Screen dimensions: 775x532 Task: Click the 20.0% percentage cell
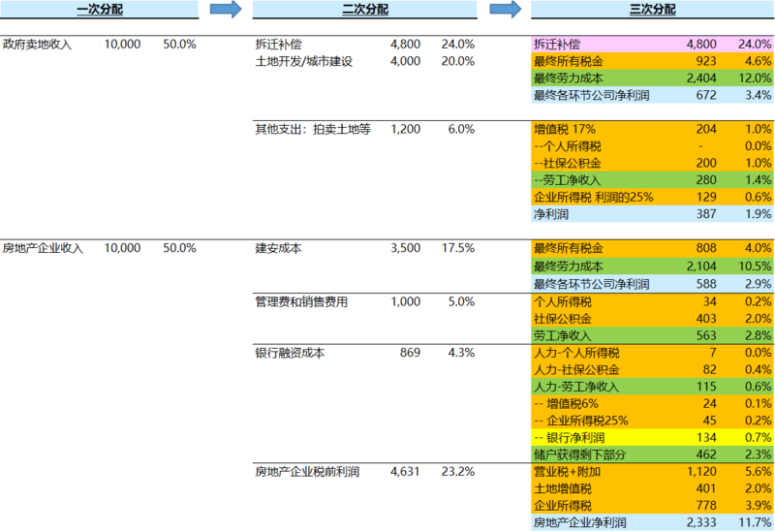click(x=457, y=61)
